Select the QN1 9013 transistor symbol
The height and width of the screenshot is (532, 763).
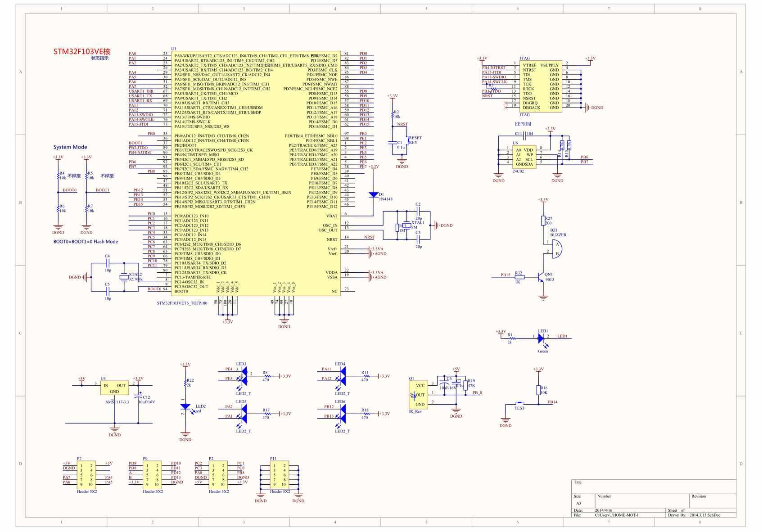[x=541, y=278]
